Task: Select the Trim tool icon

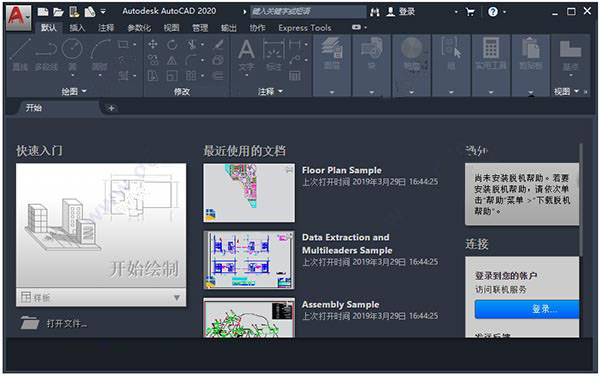Action: tap(192, 44)
